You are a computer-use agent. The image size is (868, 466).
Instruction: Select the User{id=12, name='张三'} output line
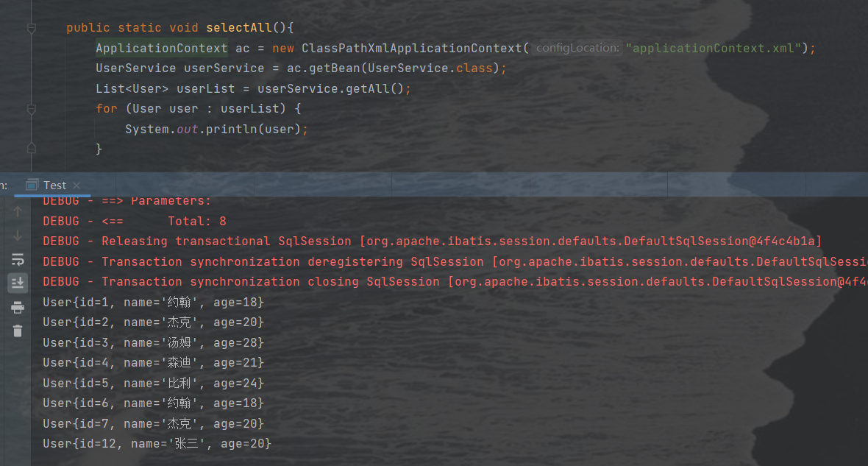[157, 443]
